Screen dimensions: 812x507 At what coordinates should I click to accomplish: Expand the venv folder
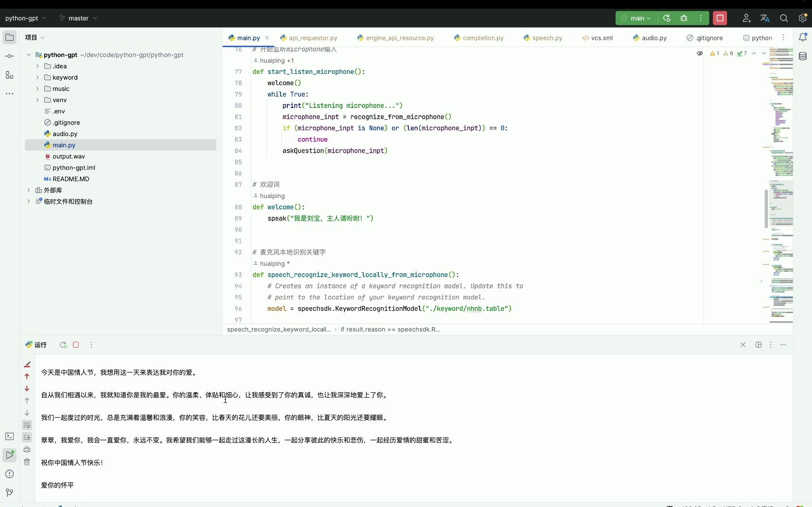37,100
